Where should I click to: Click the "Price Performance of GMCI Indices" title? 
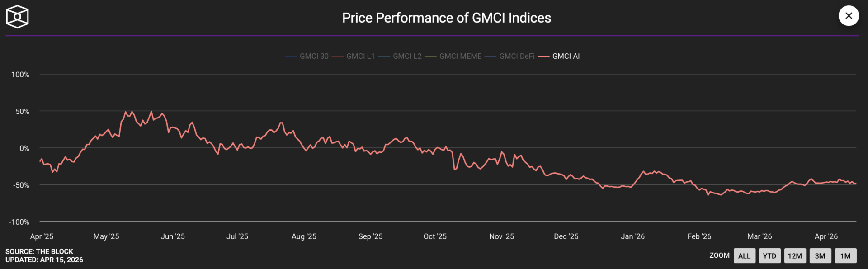tap(446, 18)
